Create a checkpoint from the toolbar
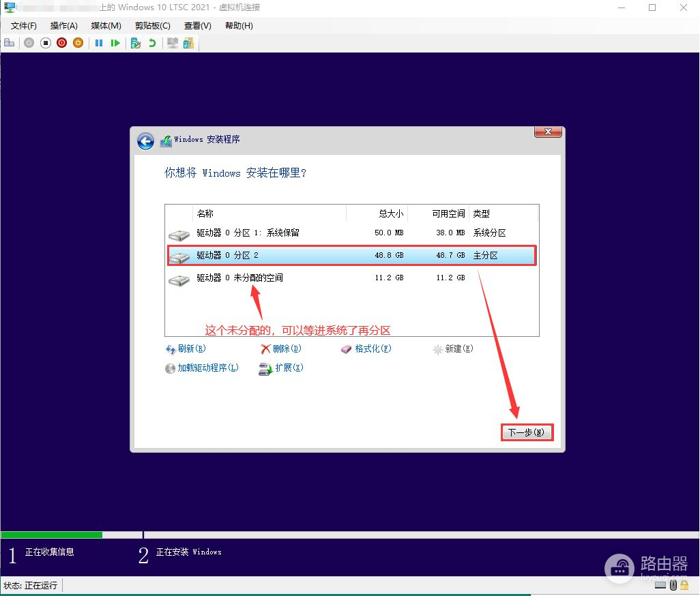 click(136, 43)
